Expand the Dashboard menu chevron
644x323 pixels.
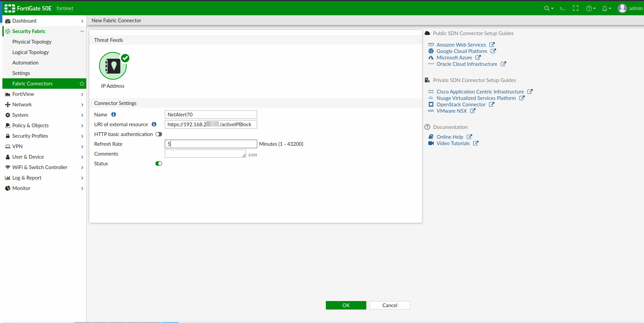(82, 21)
